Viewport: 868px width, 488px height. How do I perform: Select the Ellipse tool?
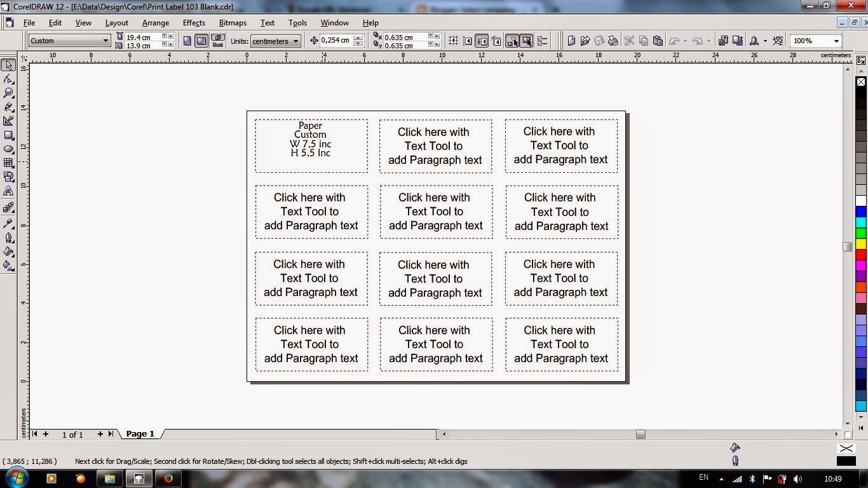click(9, 149)
